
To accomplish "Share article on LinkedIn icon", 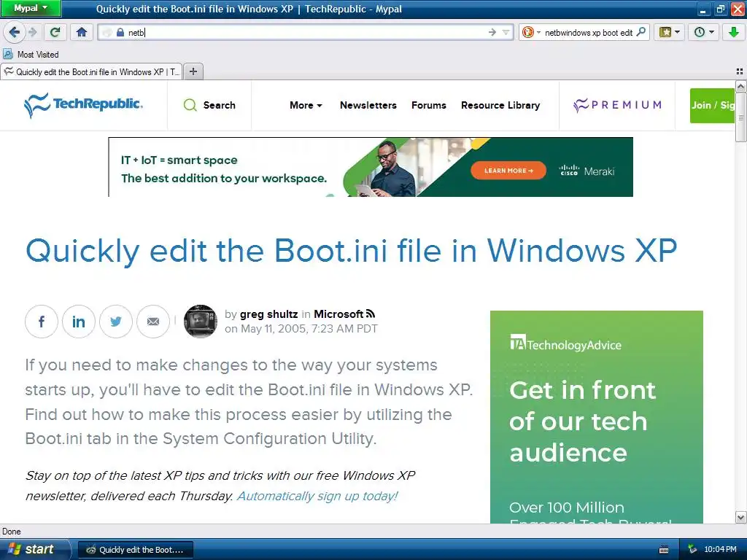I will point(79,322).
